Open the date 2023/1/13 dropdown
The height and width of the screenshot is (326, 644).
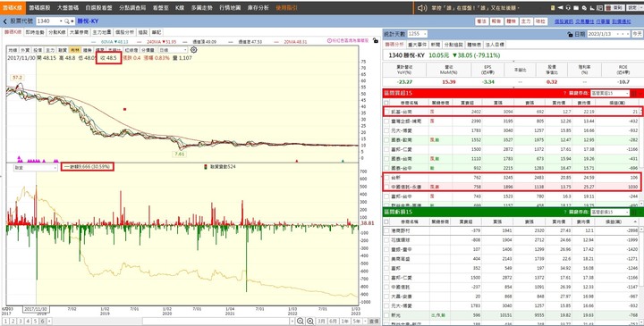(x=619, y=34)
